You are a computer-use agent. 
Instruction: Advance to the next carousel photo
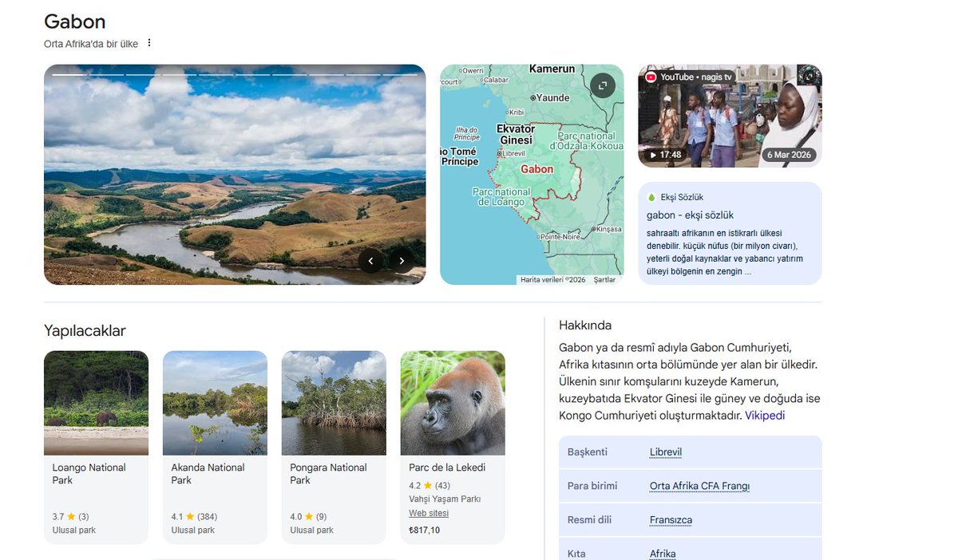[402, 261]
